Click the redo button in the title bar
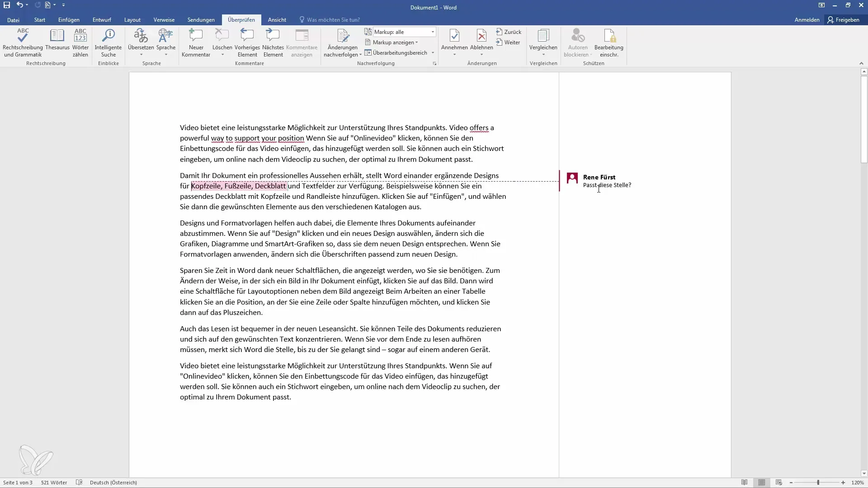 point(38,5)
